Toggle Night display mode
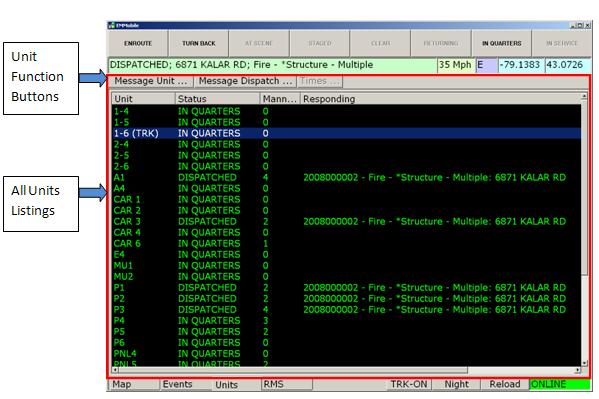This screenshot has height=399, width=599. 456,384
